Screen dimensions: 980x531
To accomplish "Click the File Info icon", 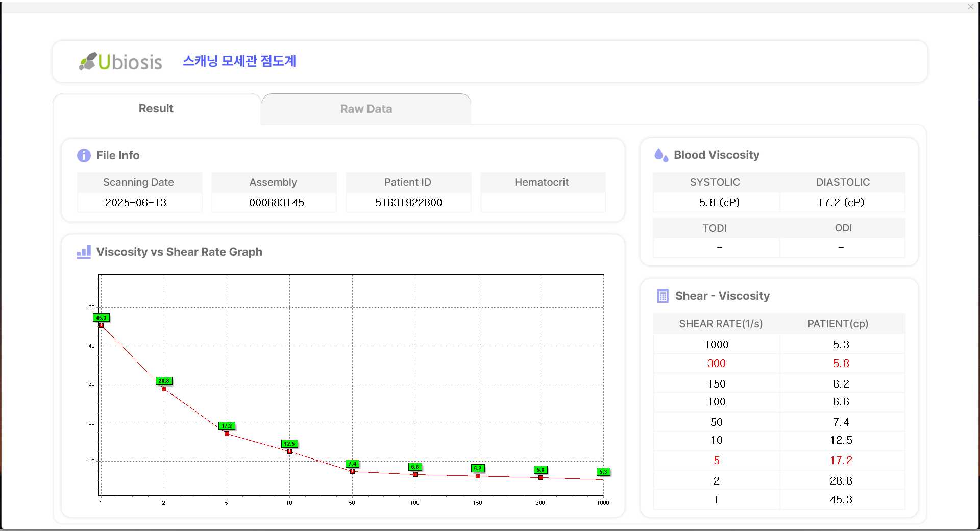I will click(x=84, y=155).
